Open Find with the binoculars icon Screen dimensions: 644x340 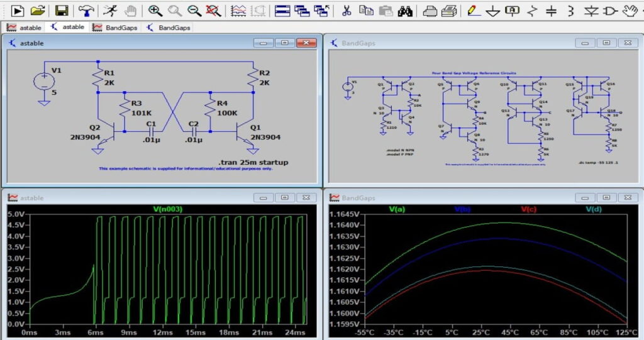pyautogui.click(x=405, y=11)
